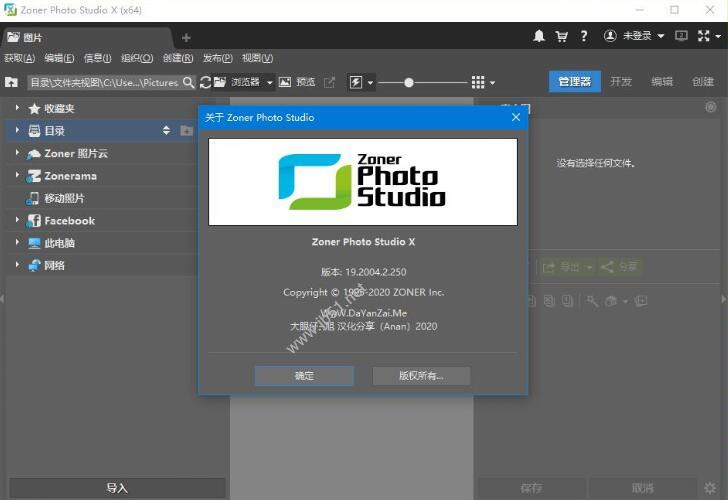Click the quick filter lightning icon
The image size is (728, 500).
[x=356, y=83]
